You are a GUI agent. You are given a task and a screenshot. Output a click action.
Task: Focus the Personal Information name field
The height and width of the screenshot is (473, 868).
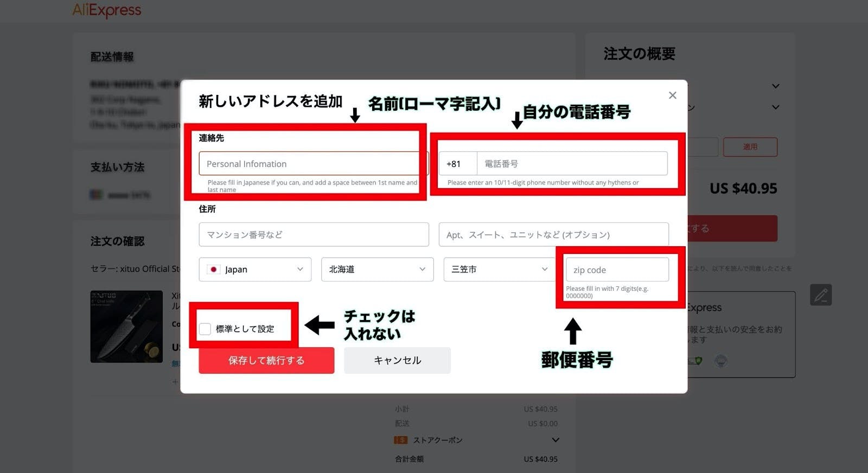pyautogui.click(x=309, y=164)
